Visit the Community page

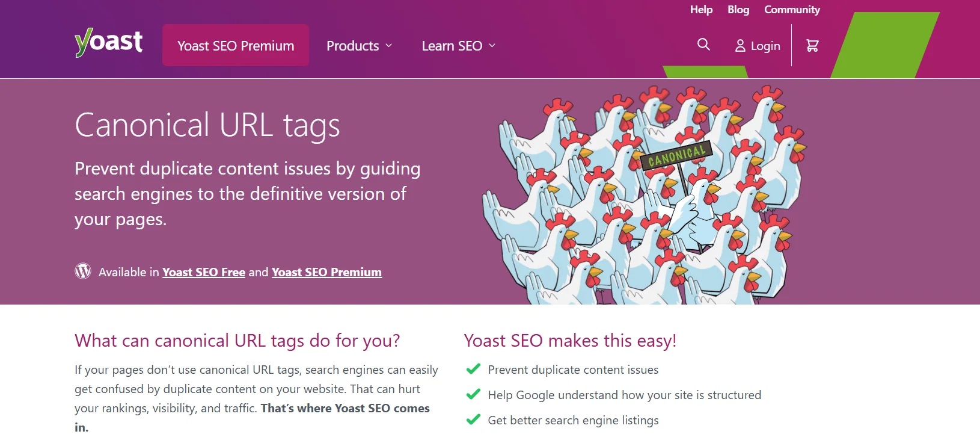point(792,10)
